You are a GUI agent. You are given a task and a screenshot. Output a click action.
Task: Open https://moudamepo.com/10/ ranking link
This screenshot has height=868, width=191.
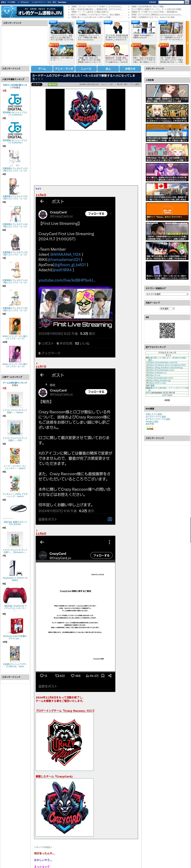pyautogui.click(x=163, y=362)
